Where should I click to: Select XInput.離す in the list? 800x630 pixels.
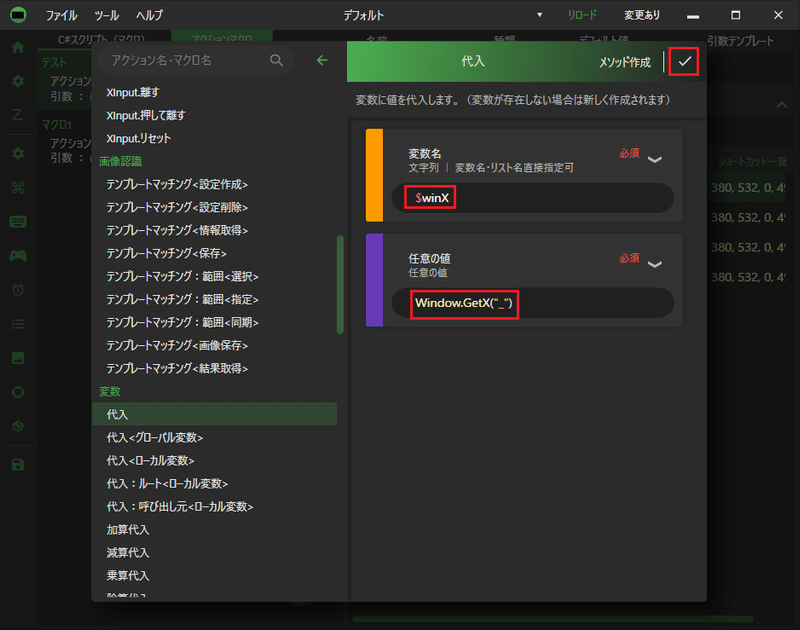(214, 92)
